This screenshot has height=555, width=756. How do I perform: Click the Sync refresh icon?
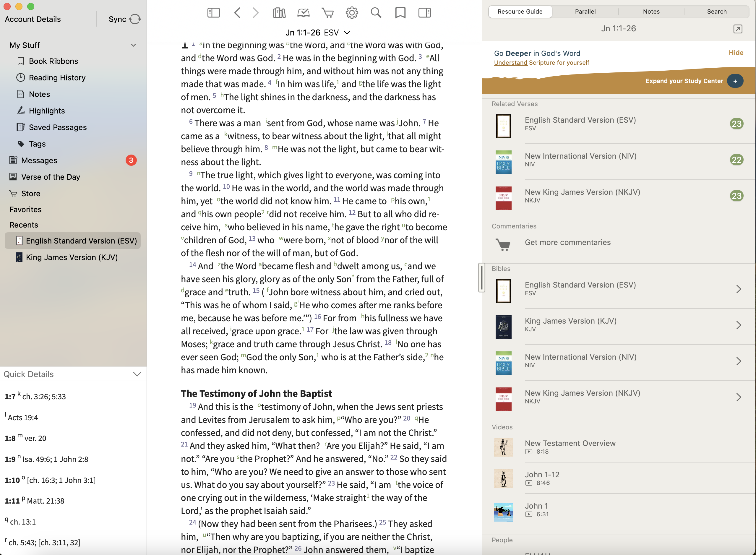(135, 19)
